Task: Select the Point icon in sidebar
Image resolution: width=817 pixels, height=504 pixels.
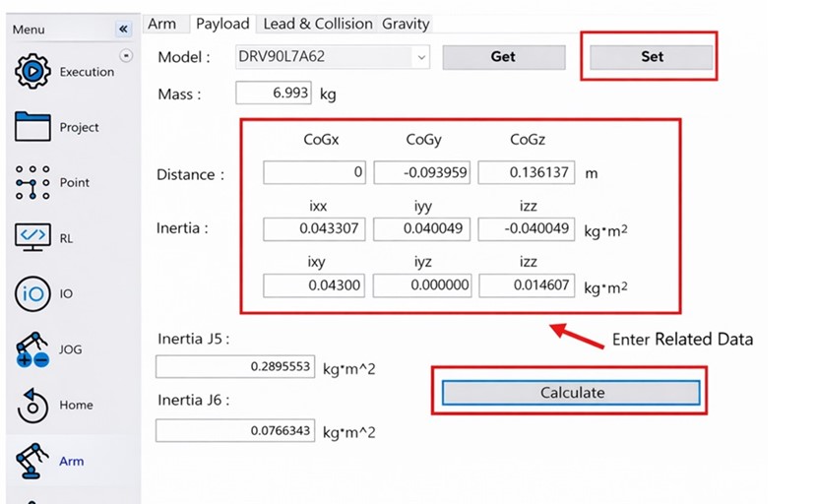Action: [32, 182]
